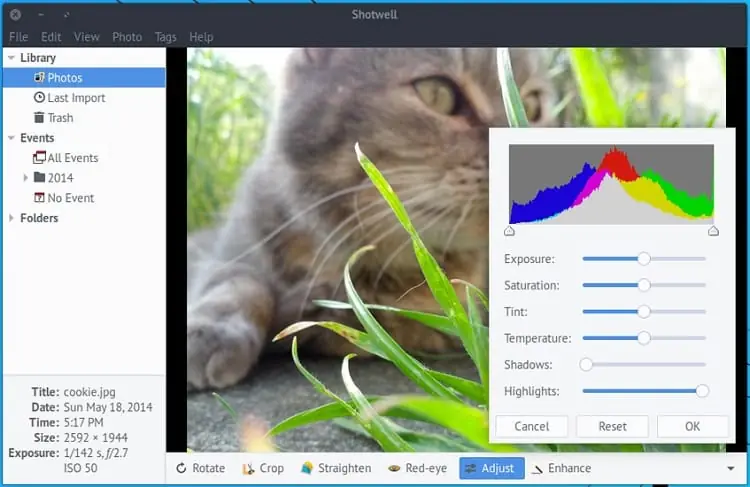
Task: Click the Red-eye tool icon
Action: pyautogui.click(x=394, y=468)
